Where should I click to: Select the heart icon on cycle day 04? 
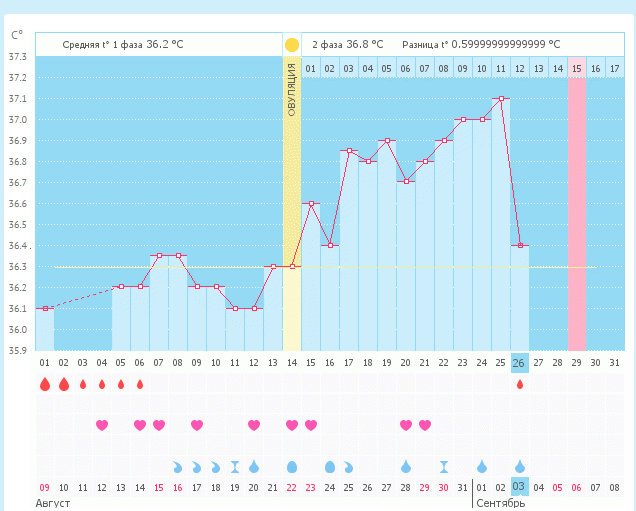(x=101, y=425)
